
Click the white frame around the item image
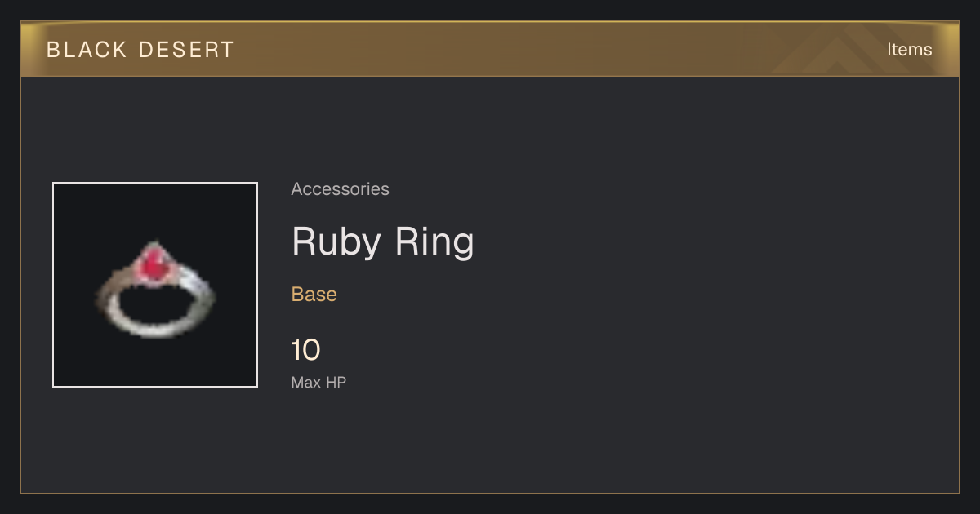[155, 184]
